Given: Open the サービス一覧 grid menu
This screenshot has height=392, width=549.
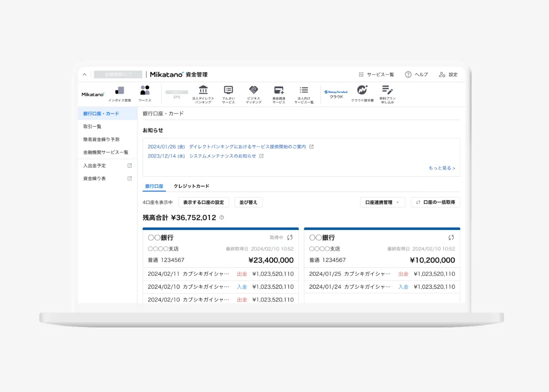Looking at the screenshot, I should coord(376,75).
